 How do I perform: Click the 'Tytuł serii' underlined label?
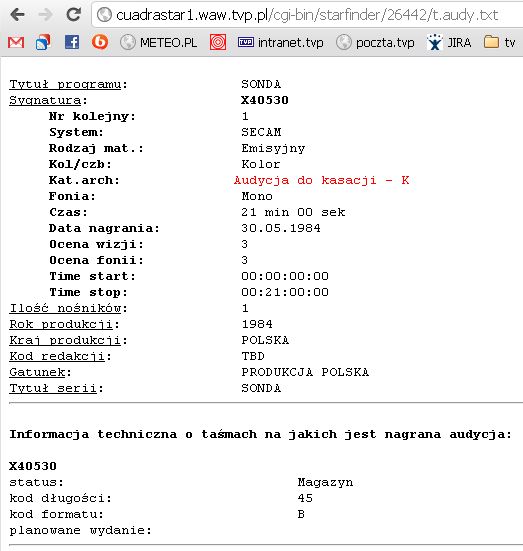click(53, 388)
